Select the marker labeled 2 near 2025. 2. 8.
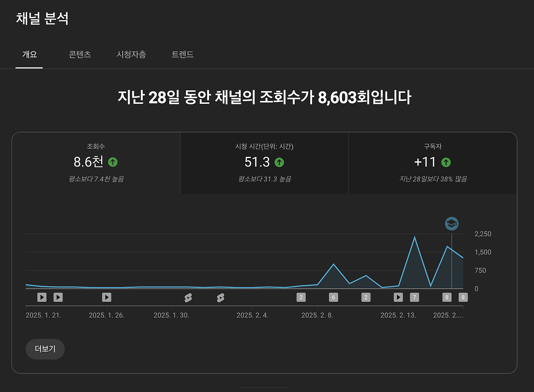Viewport: 534px width, 392px height. (301, 297)
